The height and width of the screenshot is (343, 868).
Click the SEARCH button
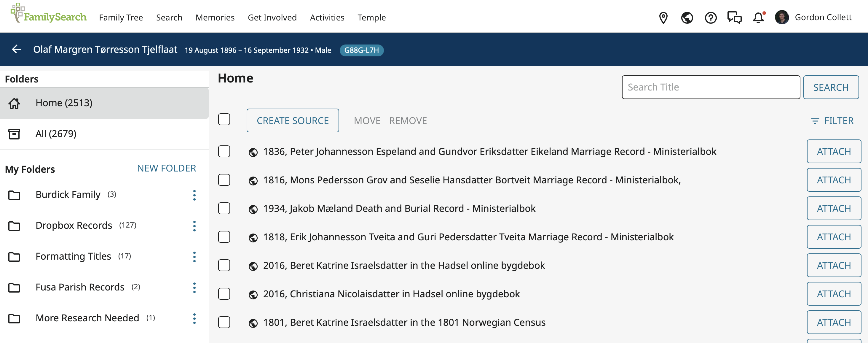(831, 87)
